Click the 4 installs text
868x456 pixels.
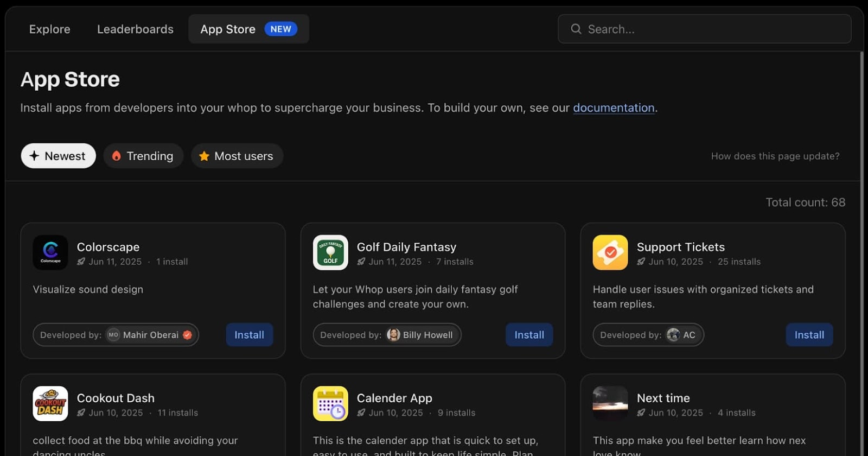coord(736,413)
